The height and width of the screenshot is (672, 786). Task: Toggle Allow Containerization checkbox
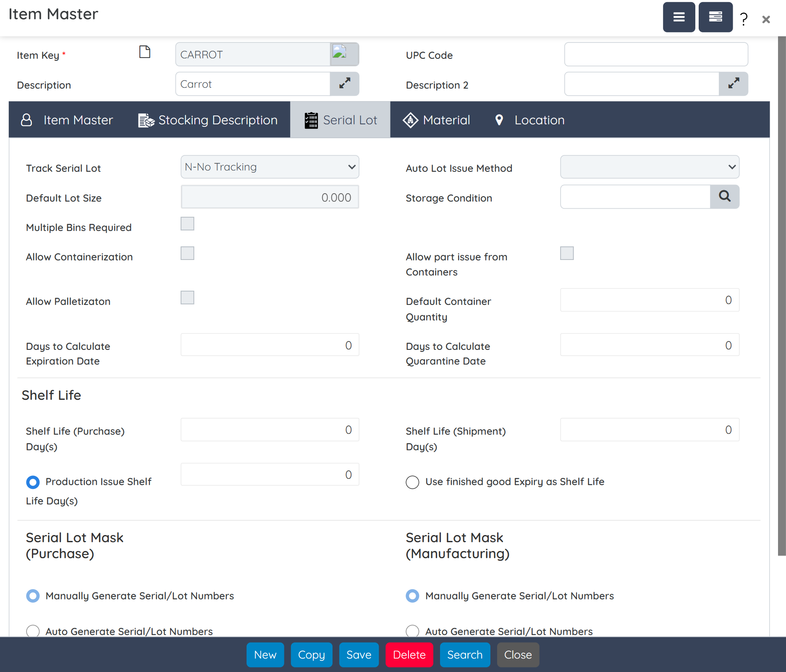coord(187,253)
